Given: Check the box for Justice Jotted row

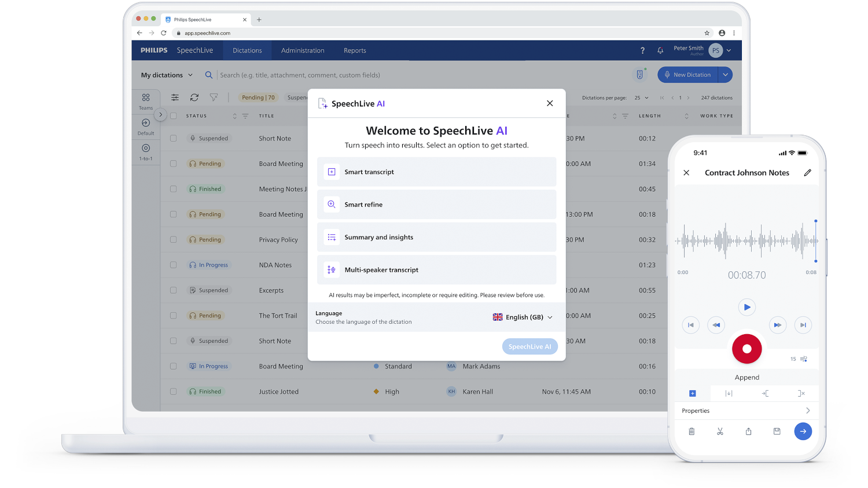Looking at the screenshot, I should pos(174,391).
